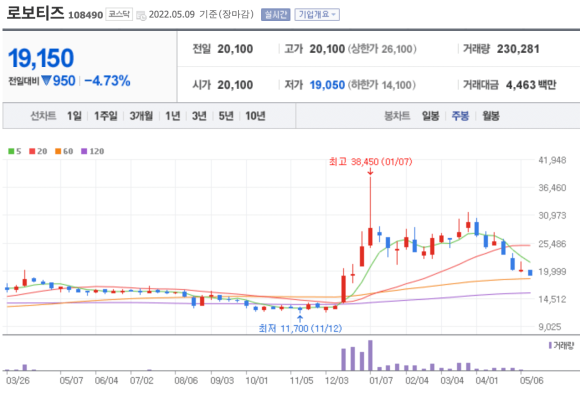The image size is (580, 393).
Task: Click the 30,973 price axis label
Action: pos(552,215)
